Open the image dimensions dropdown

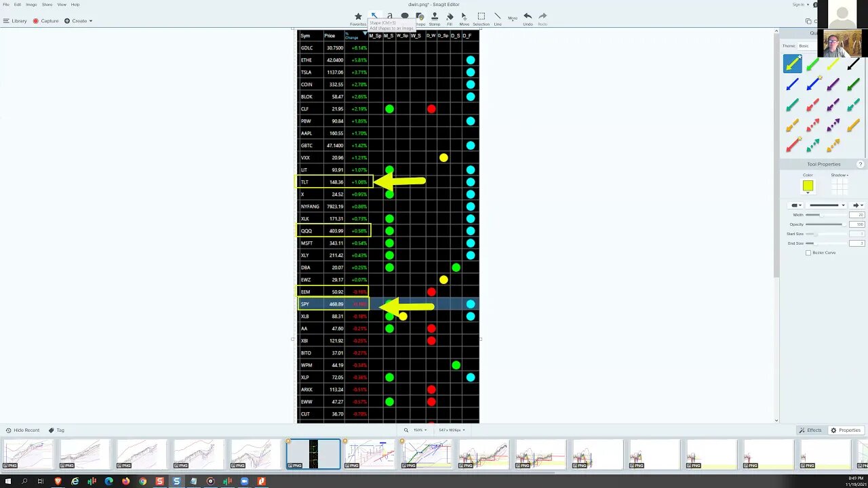[452, 430]
